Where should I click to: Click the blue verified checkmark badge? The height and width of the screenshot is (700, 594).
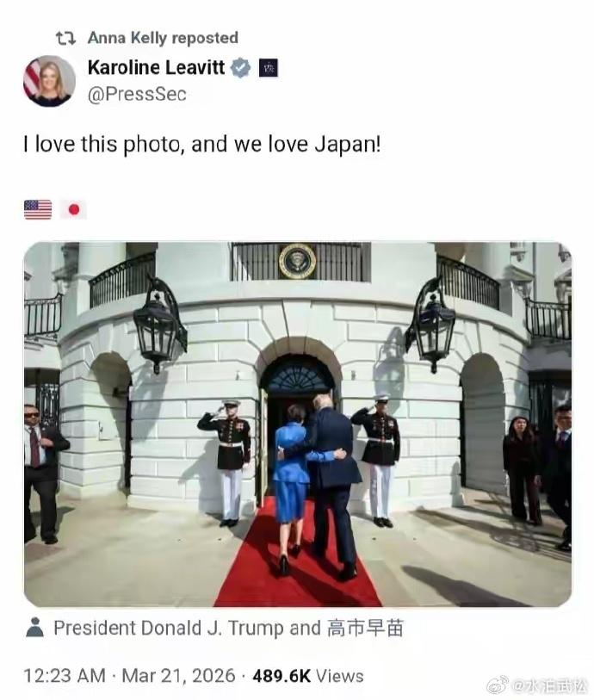[x=240, y=68]
